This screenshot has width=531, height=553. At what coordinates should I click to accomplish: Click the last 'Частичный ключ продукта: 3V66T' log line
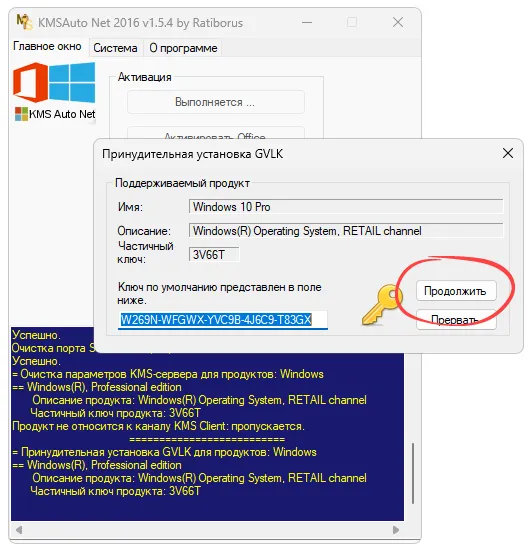pos(116,491)
